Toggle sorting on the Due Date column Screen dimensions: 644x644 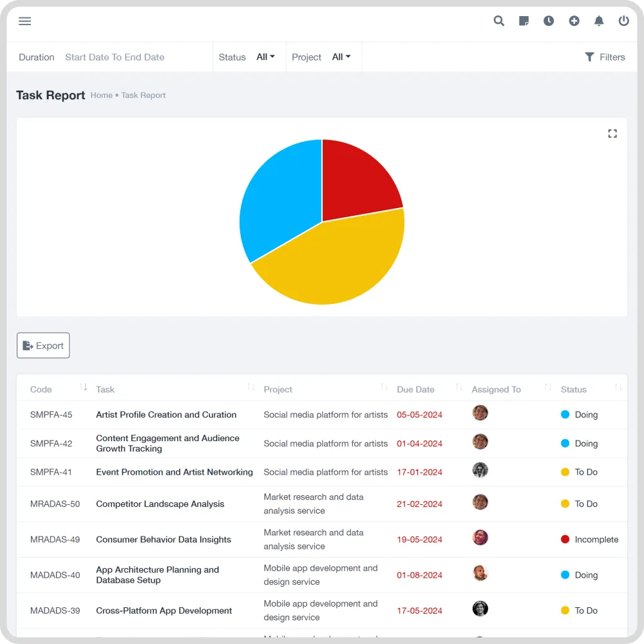pyautogui.click(x=458, y=387)
